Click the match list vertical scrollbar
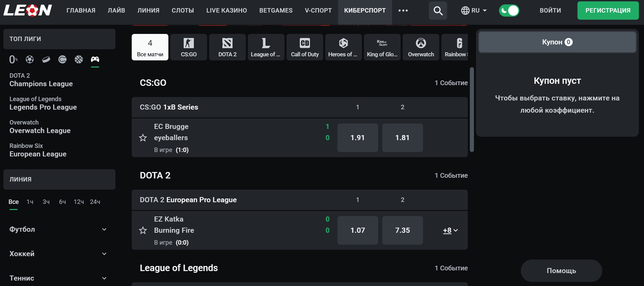The width and height of the screenshot is (644, 286). [472, 109]
